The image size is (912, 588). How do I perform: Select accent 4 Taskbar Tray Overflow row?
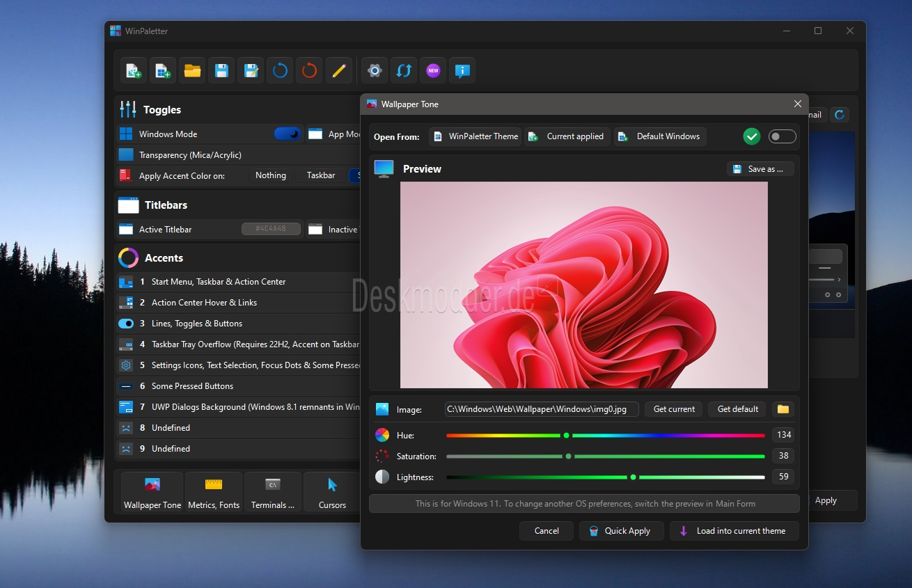pos(238,344)
